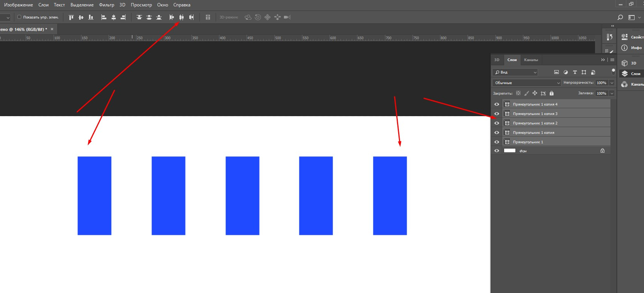The image size is (644, 293).
Task: Align bottom edges in the options bar
Action: coord(91,17)
